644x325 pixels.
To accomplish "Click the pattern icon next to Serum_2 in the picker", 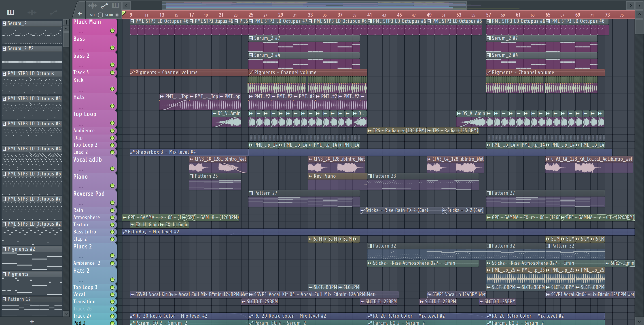I will [4, 23].
